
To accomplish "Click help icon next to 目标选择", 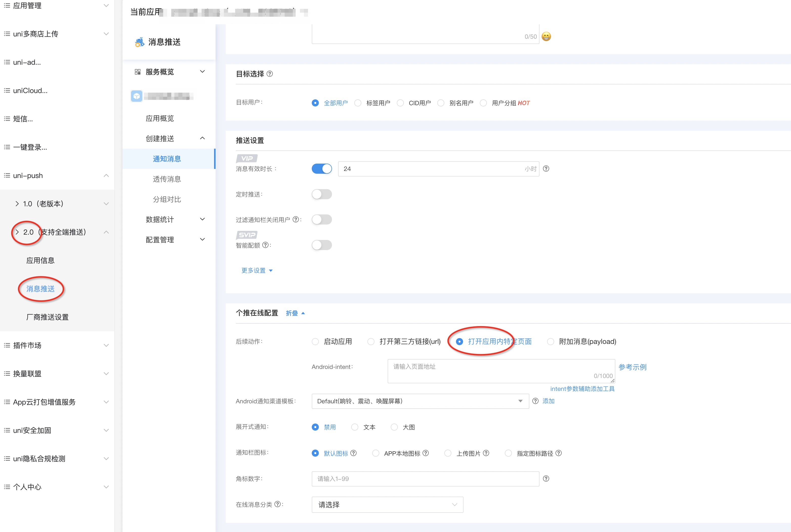I will coord(269,74).
